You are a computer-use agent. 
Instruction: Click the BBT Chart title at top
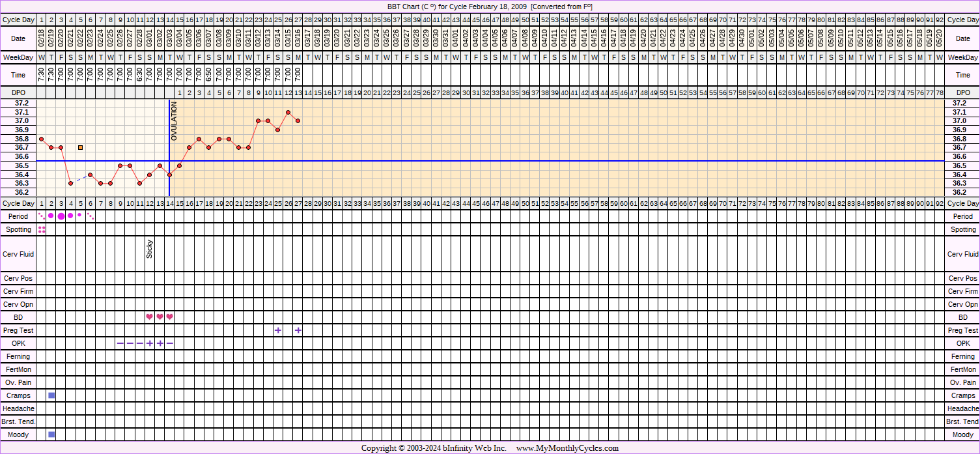click(x=490, y=7)
